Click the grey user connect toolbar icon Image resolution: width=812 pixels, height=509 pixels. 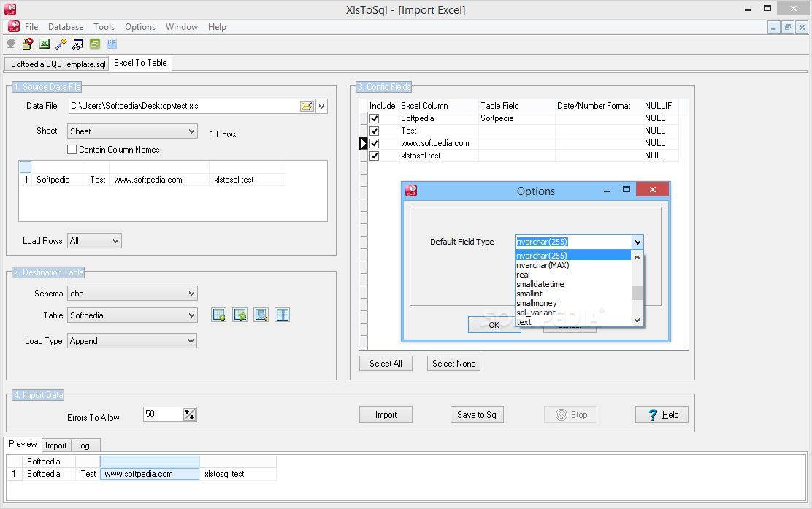pyautogui.click(x=11, y=44)
